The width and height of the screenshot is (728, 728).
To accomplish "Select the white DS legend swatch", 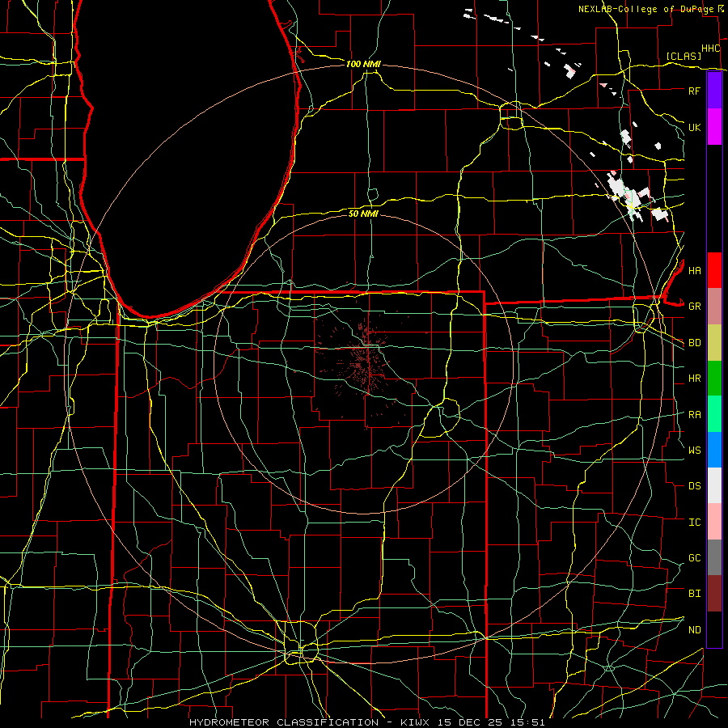I will point(714,485).
